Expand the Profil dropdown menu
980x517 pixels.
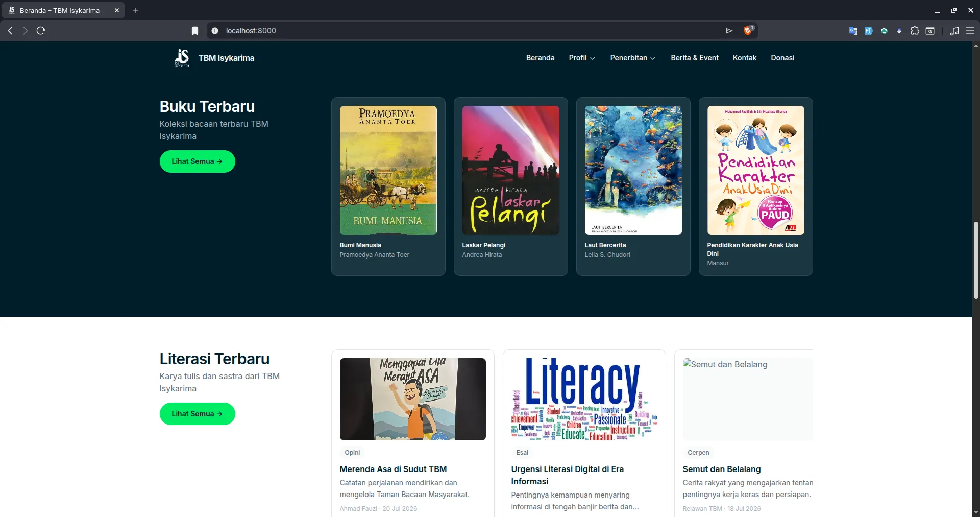582,58
